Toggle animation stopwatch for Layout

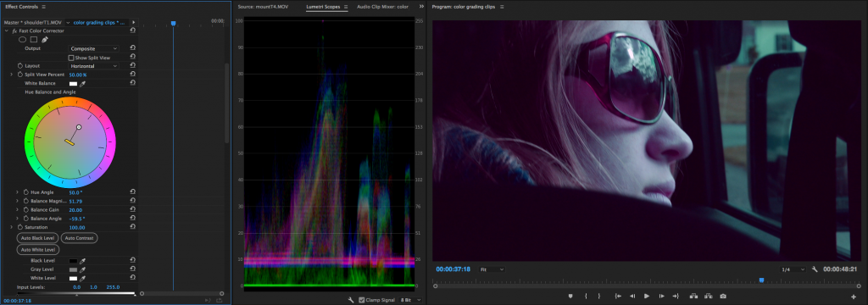point(20,66)
